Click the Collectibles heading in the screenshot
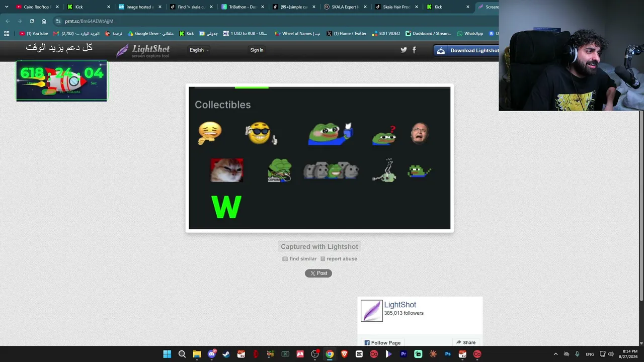The height and width of the screenshot is (362, 644). click(223, 105)
